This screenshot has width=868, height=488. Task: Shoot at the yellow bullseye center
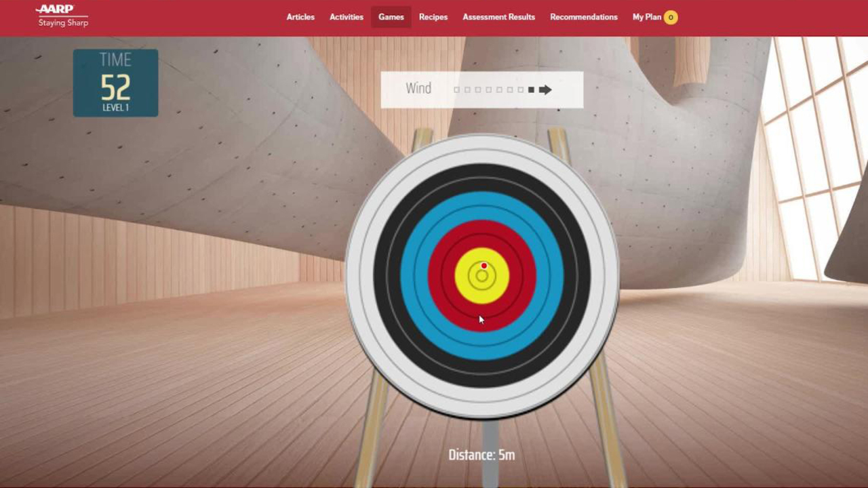(x=482, y=276)
